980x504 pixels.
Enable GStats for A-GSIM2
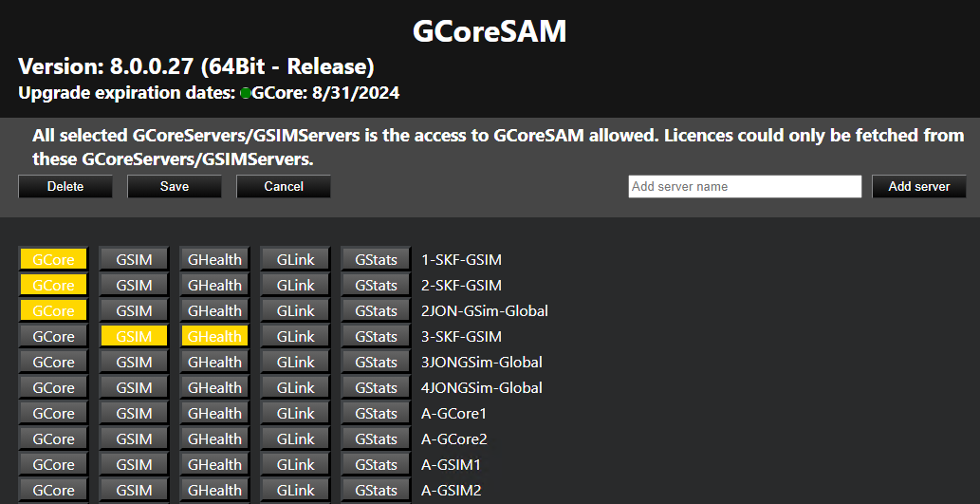point(376,491)
